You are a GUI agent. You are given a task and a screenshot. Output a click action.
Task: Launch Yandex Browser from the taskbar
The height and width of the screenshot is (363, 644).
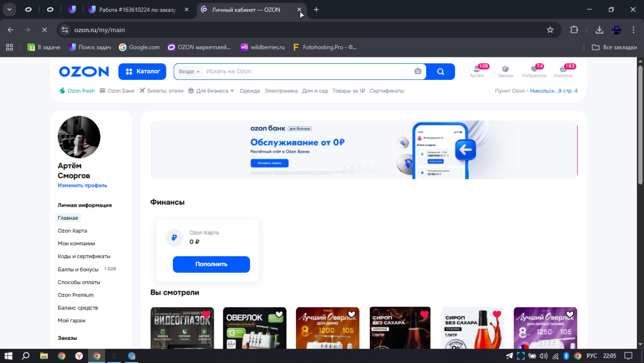pyautogui.click(x=79, y=355)
